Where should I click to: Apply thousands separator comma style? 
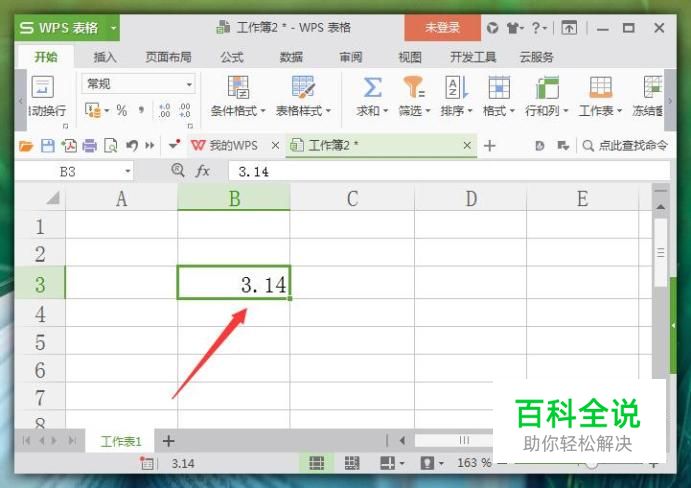(141, 110)
